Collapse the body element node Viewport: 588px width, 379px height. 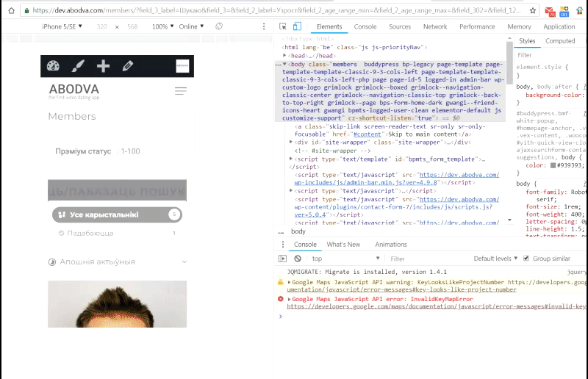[x=284, y=64]
